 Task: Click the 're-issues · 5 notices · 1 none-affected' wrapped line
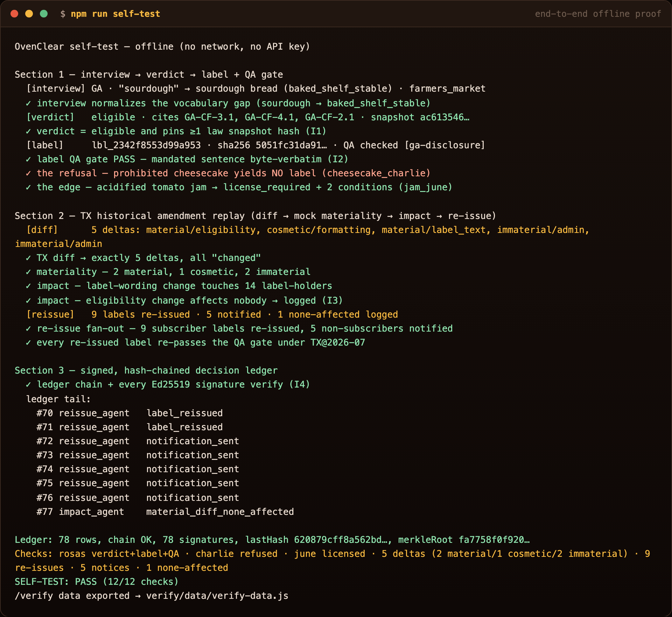point(121,568)
